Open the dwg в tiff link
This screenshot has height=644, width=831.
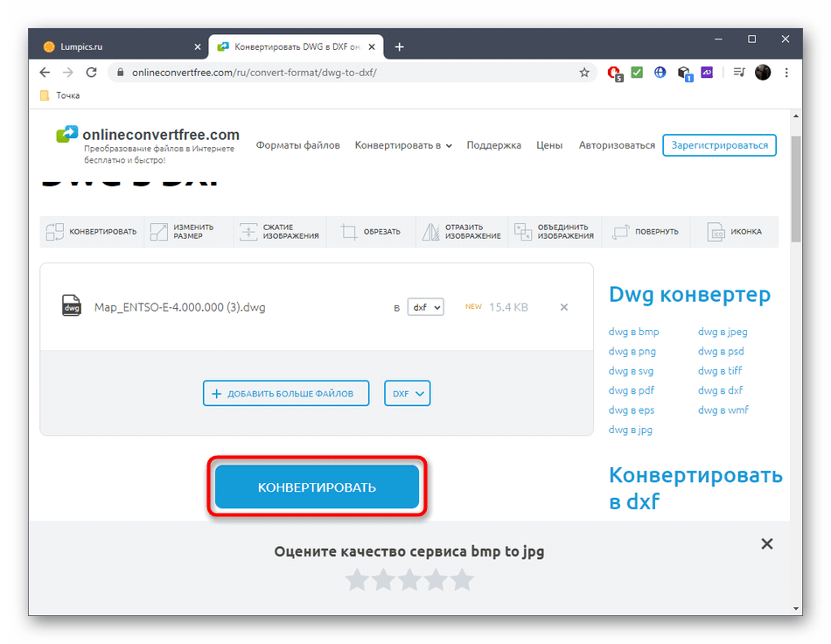coord(720,371)
